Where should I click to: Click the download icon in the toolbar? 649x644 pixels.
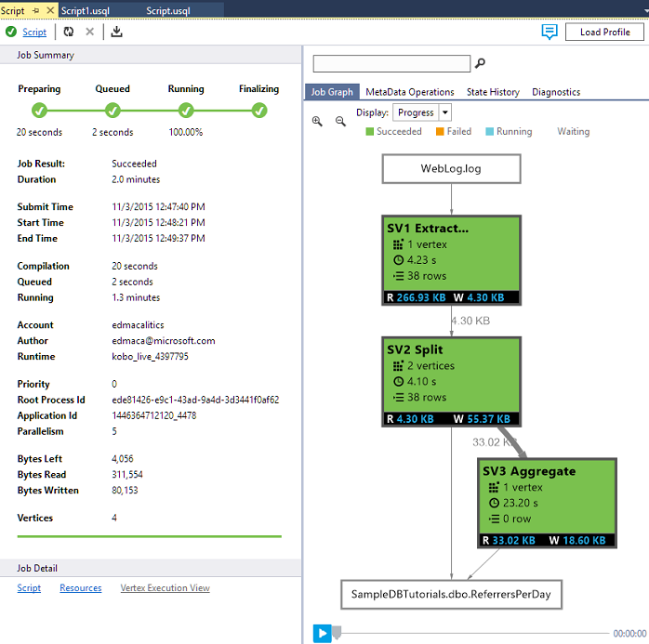[116, 32]
